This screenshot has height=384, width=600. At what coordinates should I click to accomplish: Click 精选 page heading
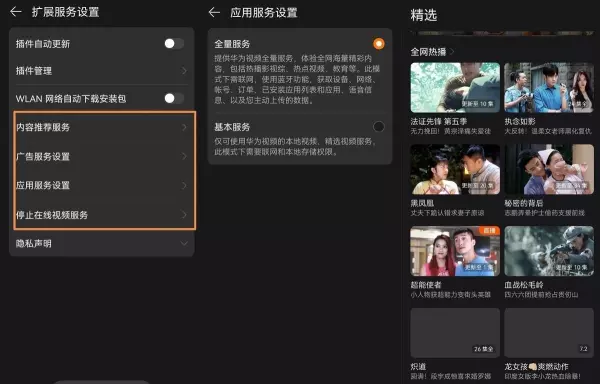pos(424,15)
